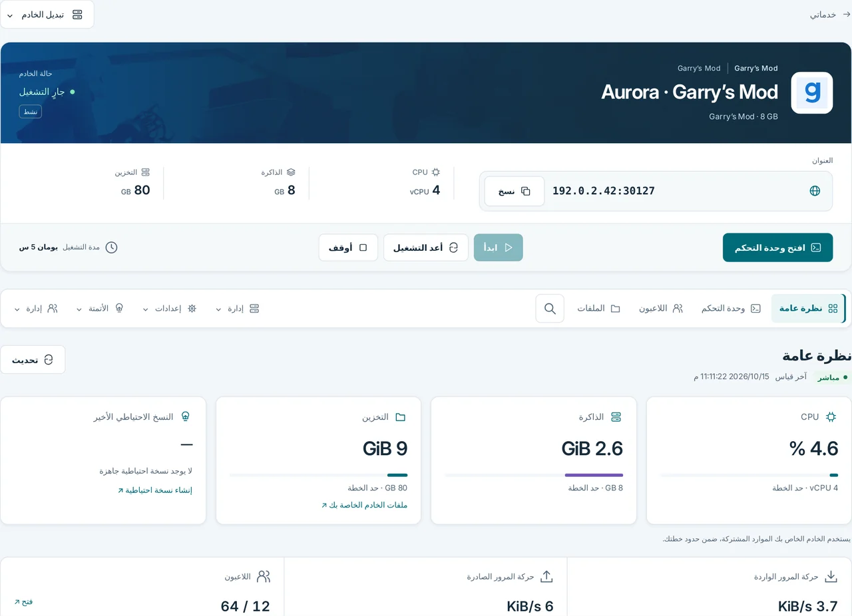Click the inbound traffic download icon

831,577
